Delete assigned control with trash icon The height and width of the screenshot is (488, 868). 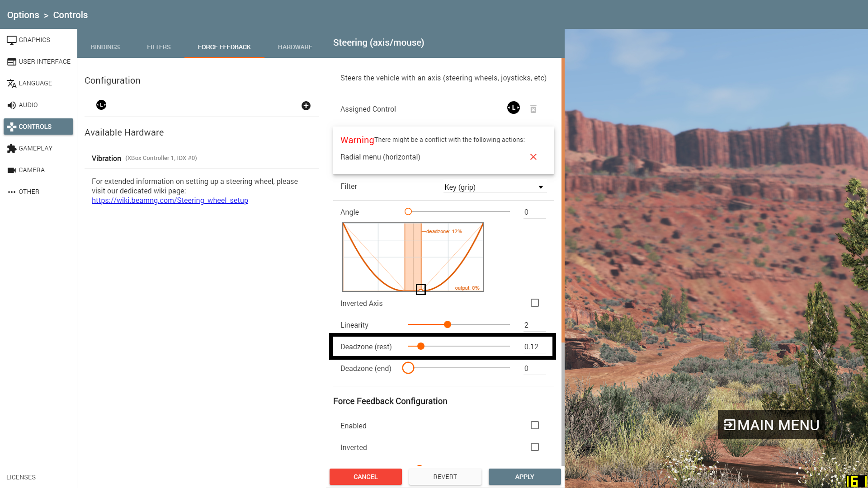[x=533, y=109]
